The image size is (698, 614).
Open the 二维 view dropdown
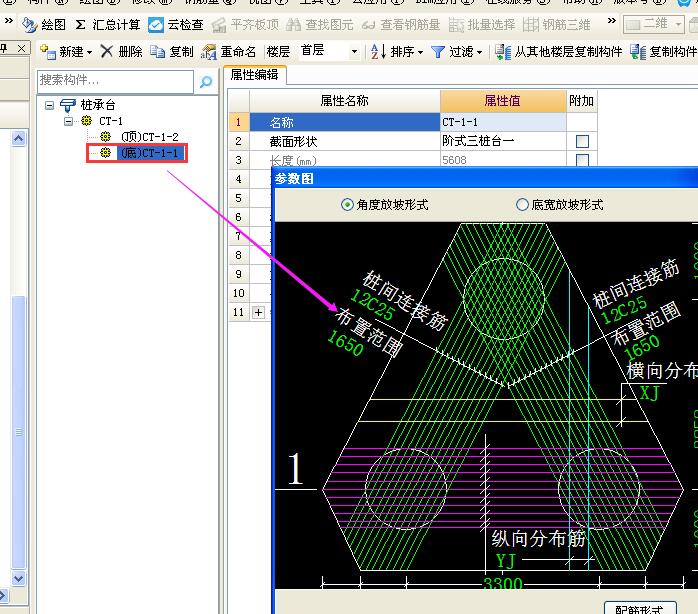coord(678,24)
